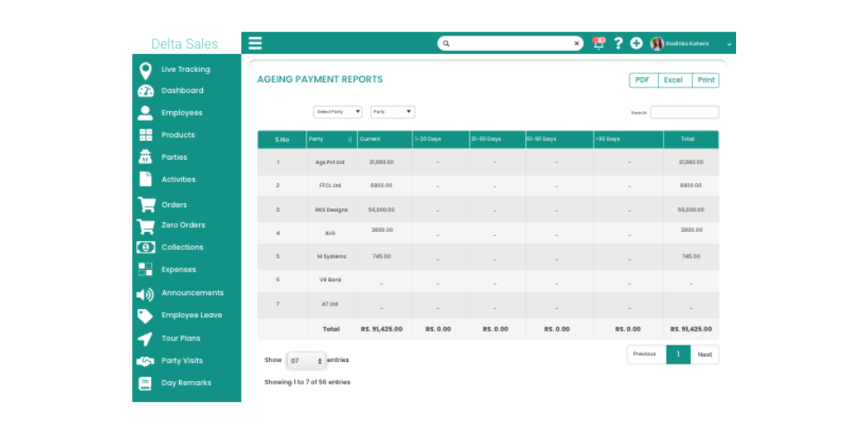This screenshot has height=434, width=868.
Task: Focus the table Search input field
Action: [x=684, y=112]
